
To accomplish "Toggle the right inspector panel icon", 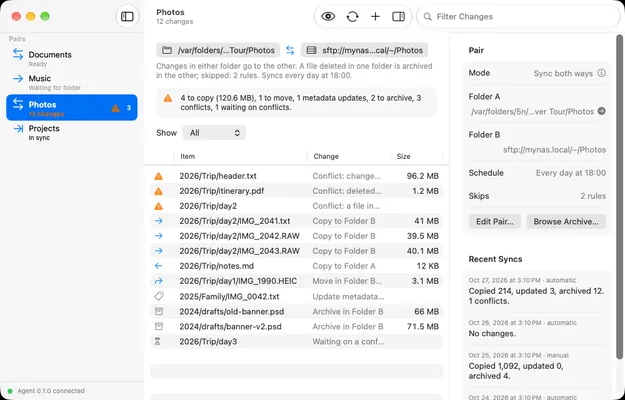I will pos(398,16).
